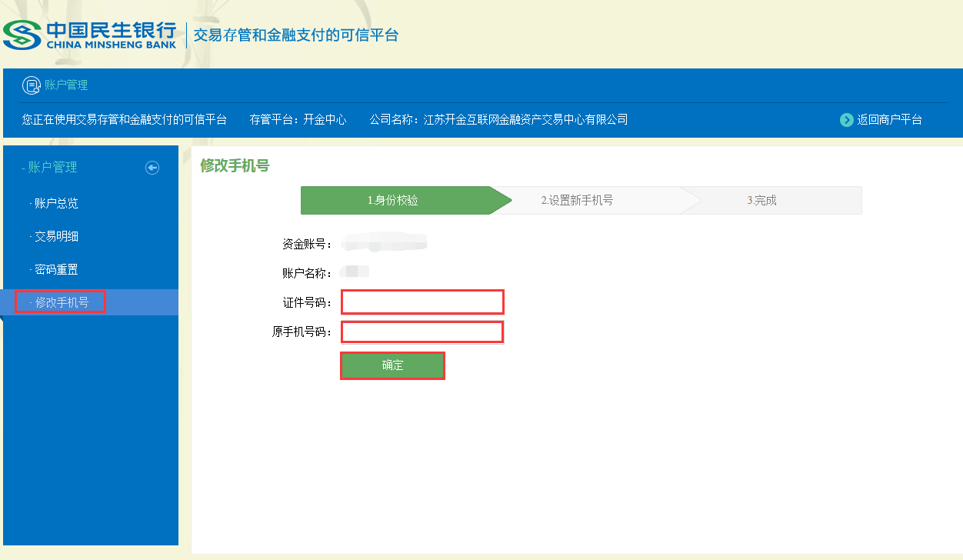Open 账户总览 in the sidebar

coord(56,204)
